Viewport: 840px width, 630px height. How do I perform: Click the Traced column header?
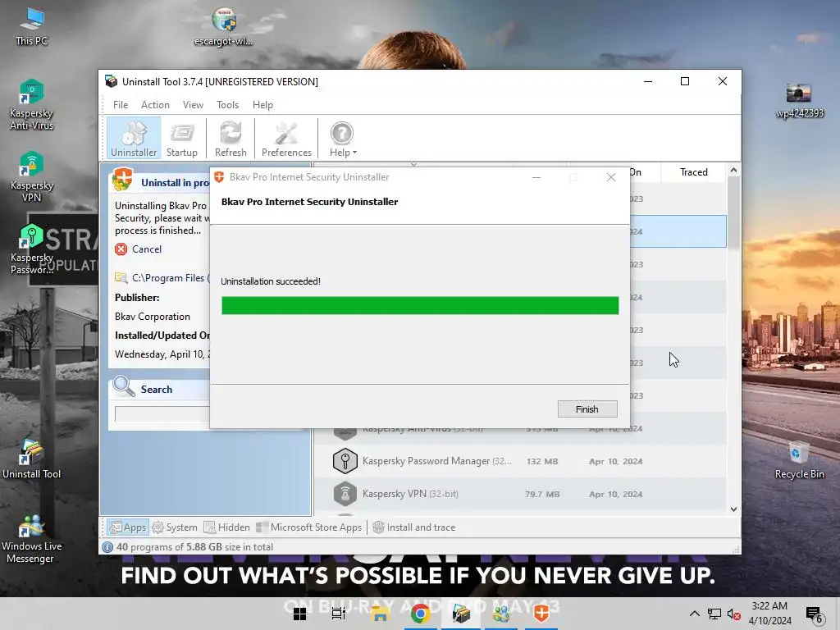coord(694,172)
